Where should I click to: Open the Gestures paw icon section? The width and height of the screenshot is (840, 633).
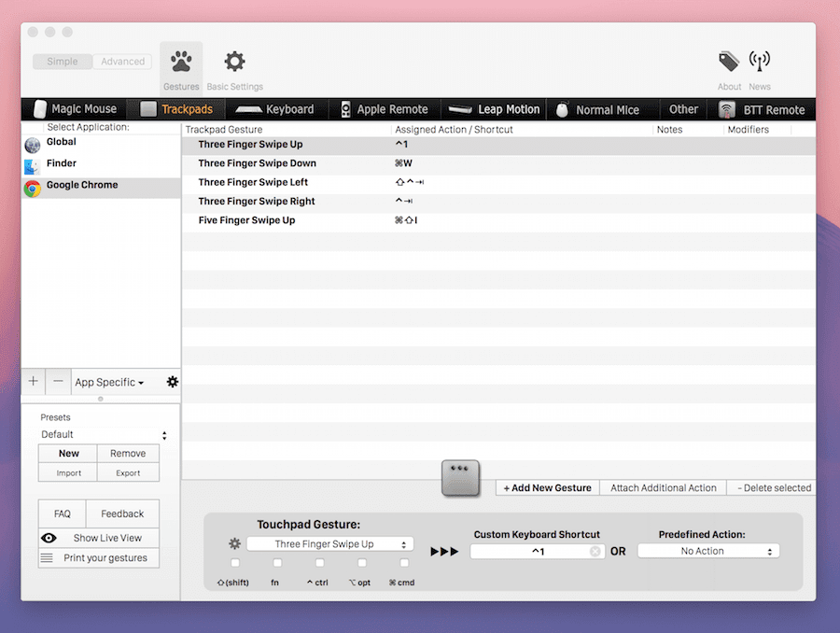click(181, 63)
